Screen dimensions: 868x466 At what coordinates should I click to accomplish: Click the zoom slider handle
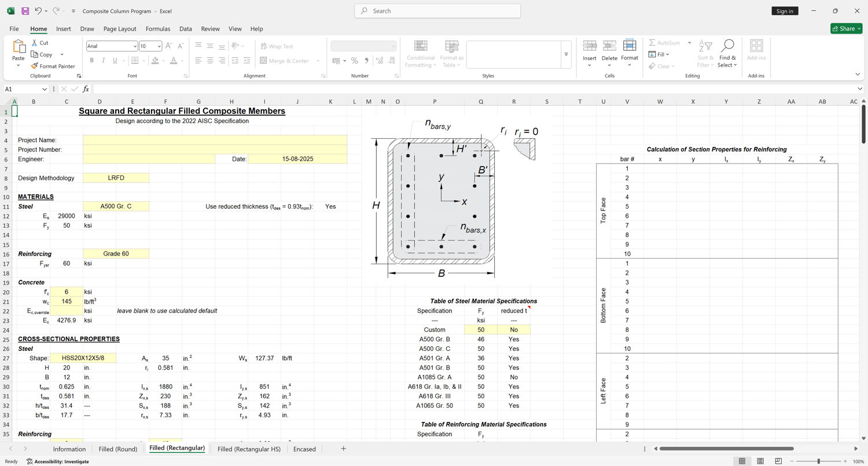coord(818,461)
